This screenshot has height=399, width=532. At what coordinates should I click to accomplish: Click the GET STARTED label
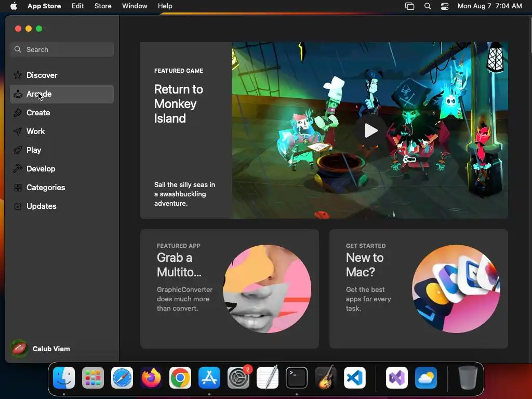[x=366, y=246]
